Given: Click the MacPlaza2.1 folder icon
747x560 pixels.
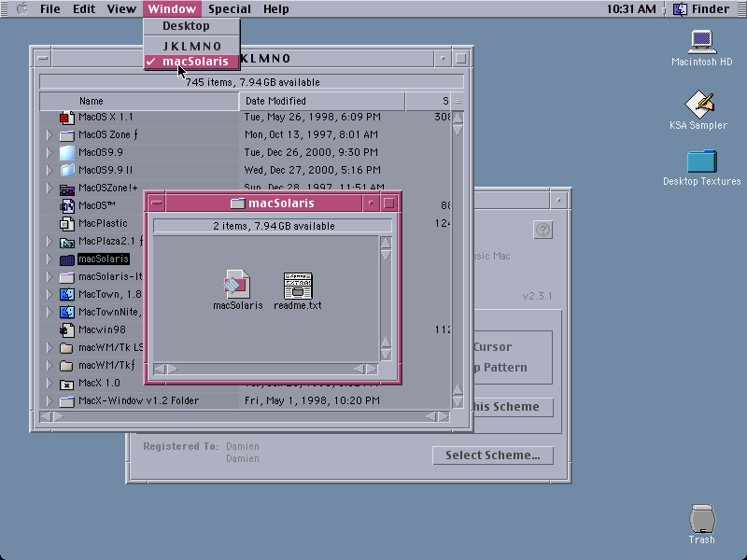Looking at the screenshot, I should point(66,242).
